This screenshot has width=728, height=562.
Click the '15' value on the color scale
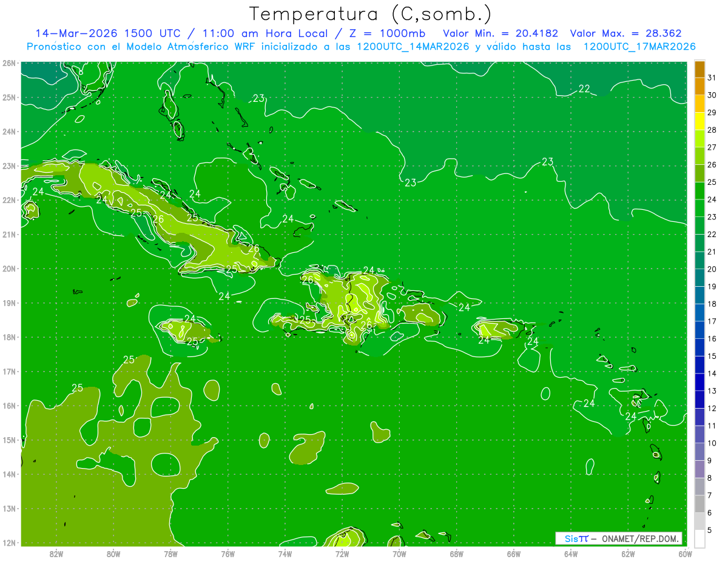pos(712,356)
